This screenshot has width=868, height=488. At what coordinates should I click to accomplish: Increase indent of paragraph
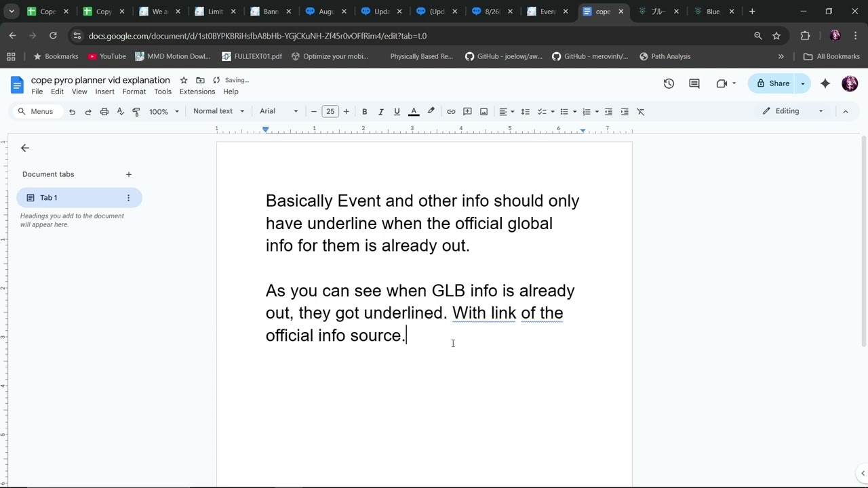pos(625,112)
